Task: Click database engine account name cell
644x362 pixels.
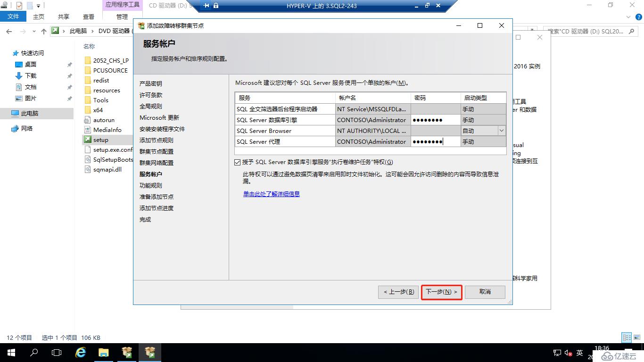Action: (x=373, y=120)
